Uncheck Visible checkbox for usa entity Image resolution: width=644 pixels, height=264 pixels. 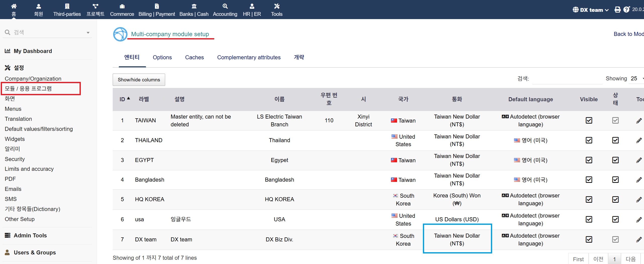(x=589, y=219)
